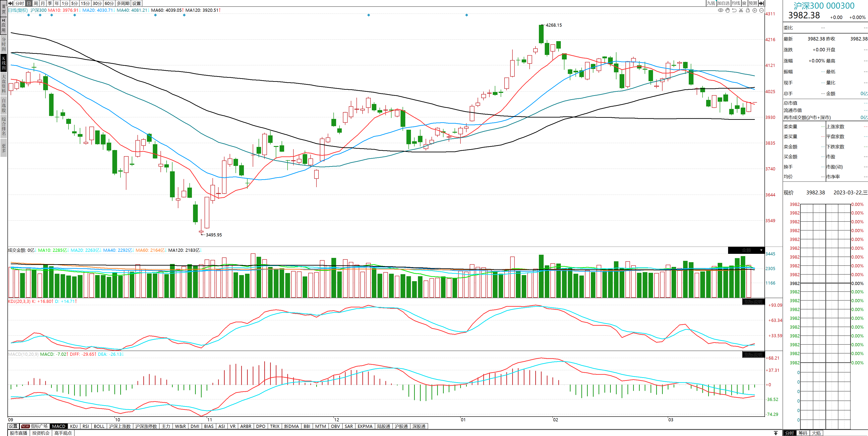This screenshot has width=868, height=436.
Task: Click the top-left arrow-to-bar icon
Action: (x=10, y=3)
